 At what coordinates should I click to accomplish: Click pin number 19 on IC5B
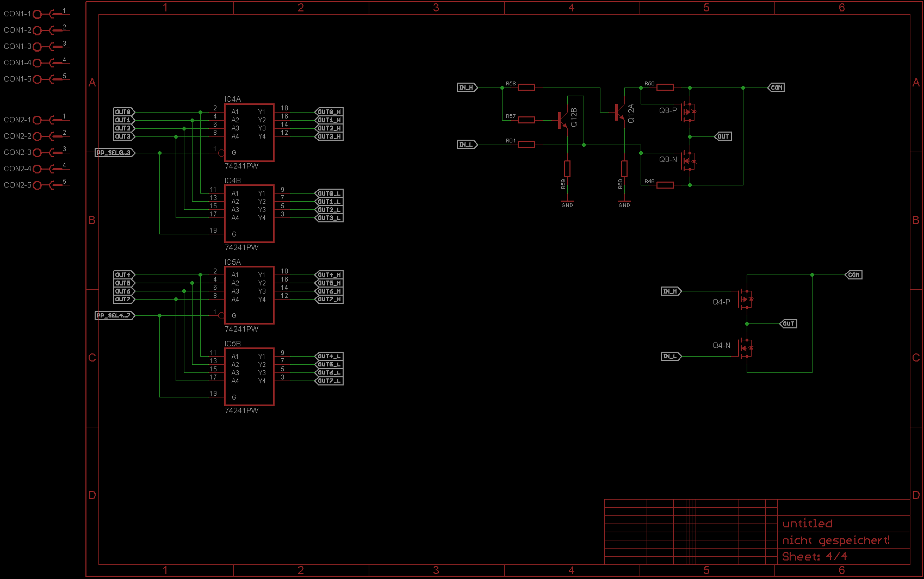pyautogui.click(x=213, y=393)
